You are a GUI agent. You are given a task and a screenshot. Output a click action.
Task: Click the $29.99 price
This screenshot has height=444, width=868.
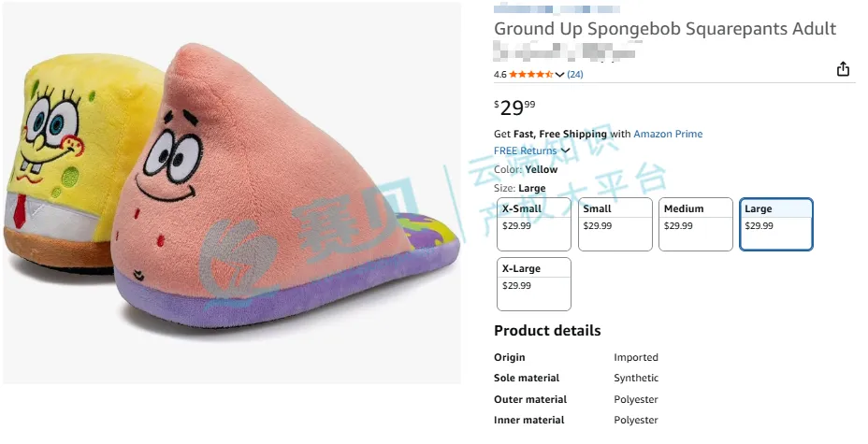click(515, 107)
